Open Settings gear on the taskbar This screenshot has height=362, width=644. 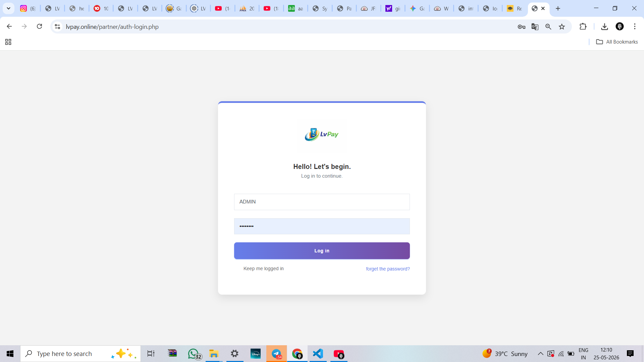click(x=235, y=354)
